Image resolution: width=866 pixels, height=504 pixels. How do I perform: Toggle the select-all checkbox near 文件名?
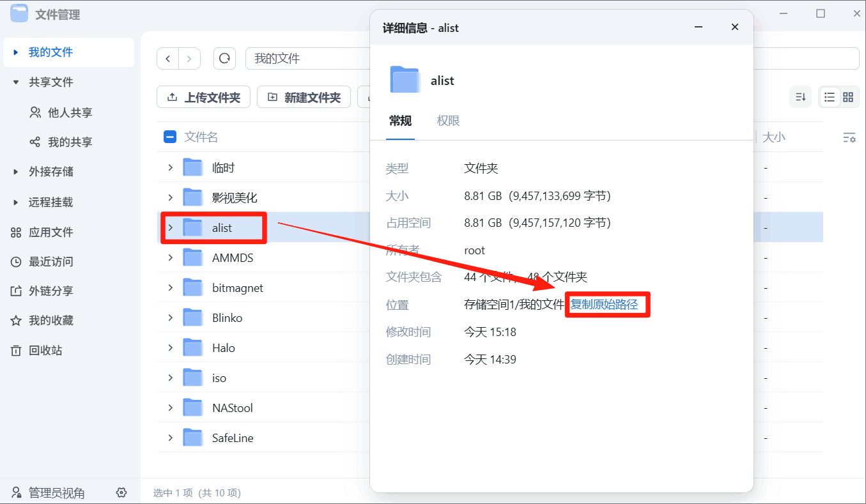[170, 137]
